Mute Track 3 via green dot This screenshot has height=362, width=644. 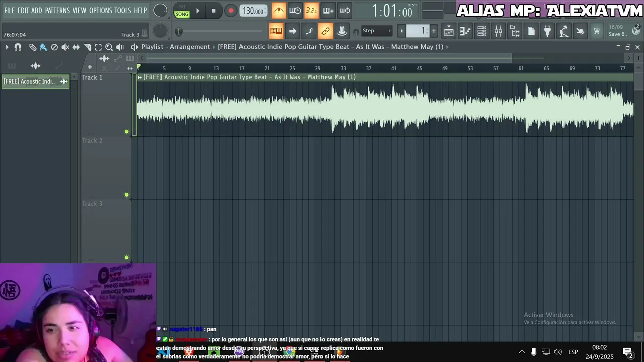click(x=126, y=257)
